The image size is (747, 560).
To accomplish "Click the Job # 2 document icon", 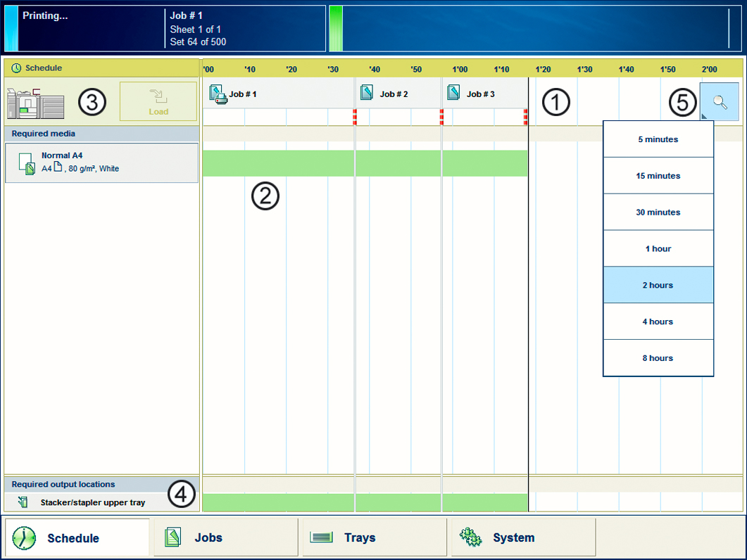I will point(366,93).
